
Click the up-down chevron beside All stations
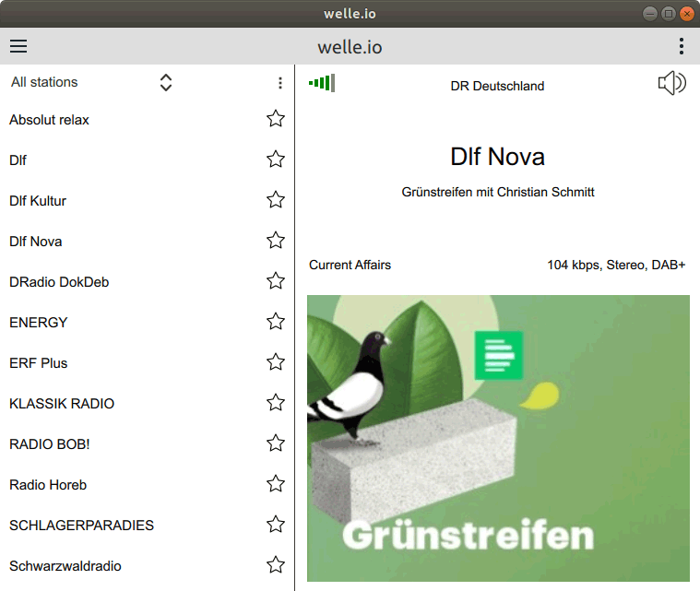point(166,83)
